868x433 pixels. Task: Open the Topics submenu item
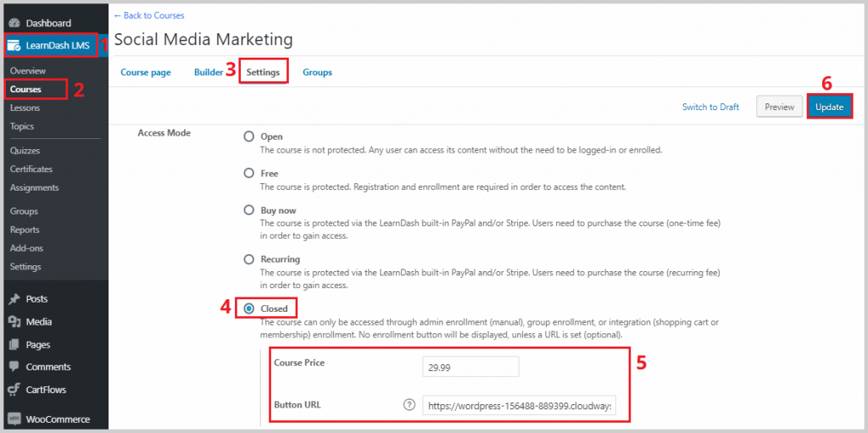21,126
